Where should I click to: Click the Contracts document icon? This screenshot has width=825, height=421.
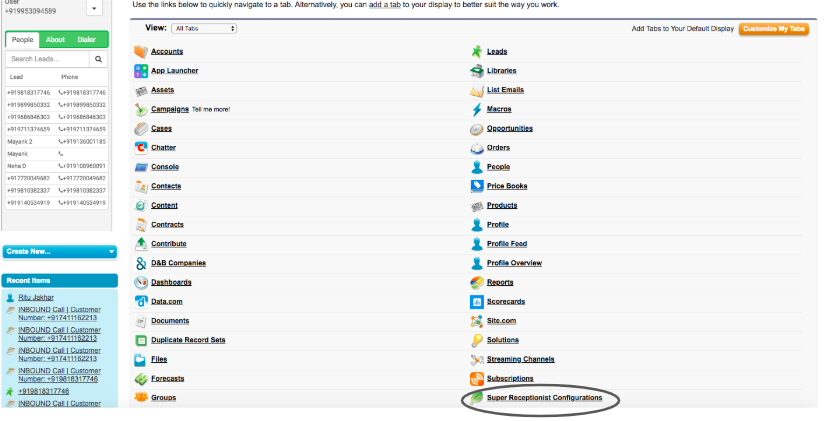point(141,225)
